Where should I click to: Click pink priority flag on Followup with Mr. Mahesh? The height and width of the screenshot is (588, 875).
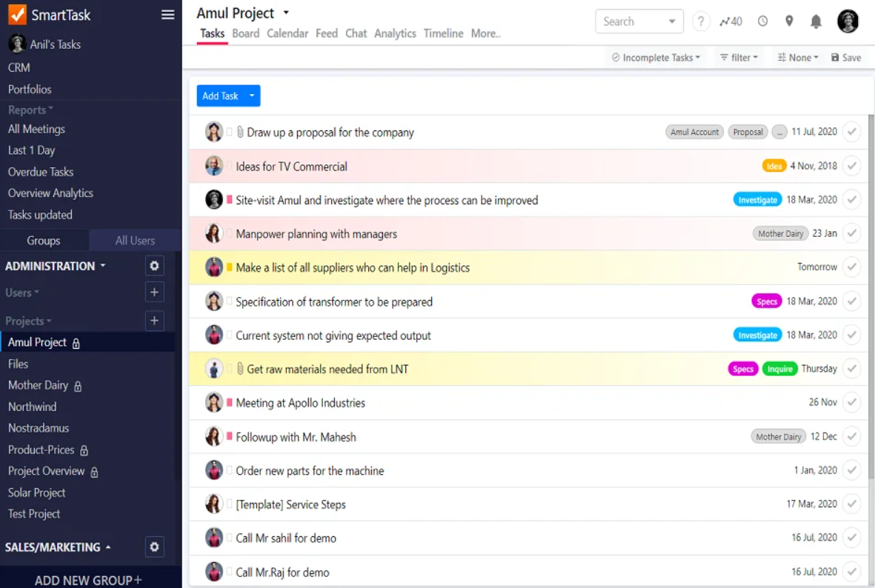coord(230,436)
